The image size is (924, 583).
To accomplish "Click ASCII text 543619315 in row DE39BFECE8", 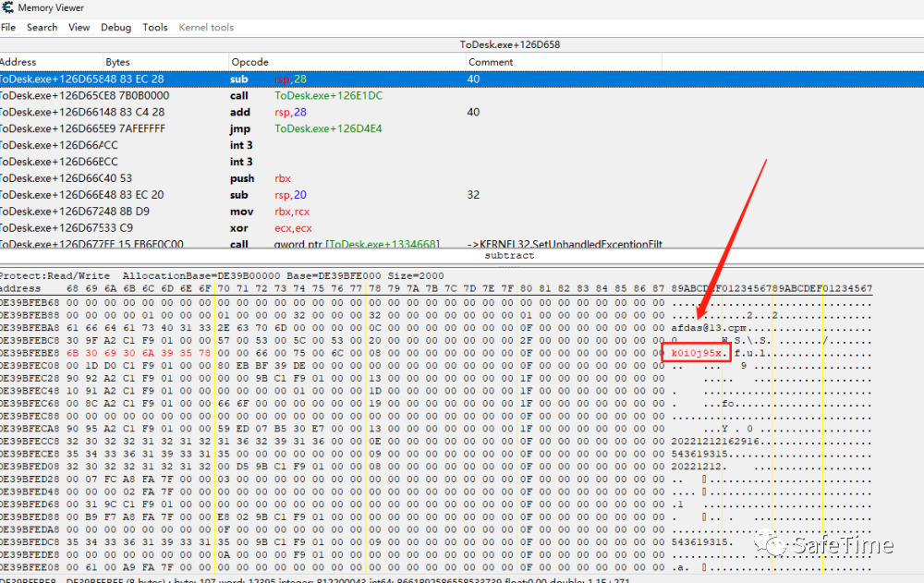I will (x=699, y=454).
